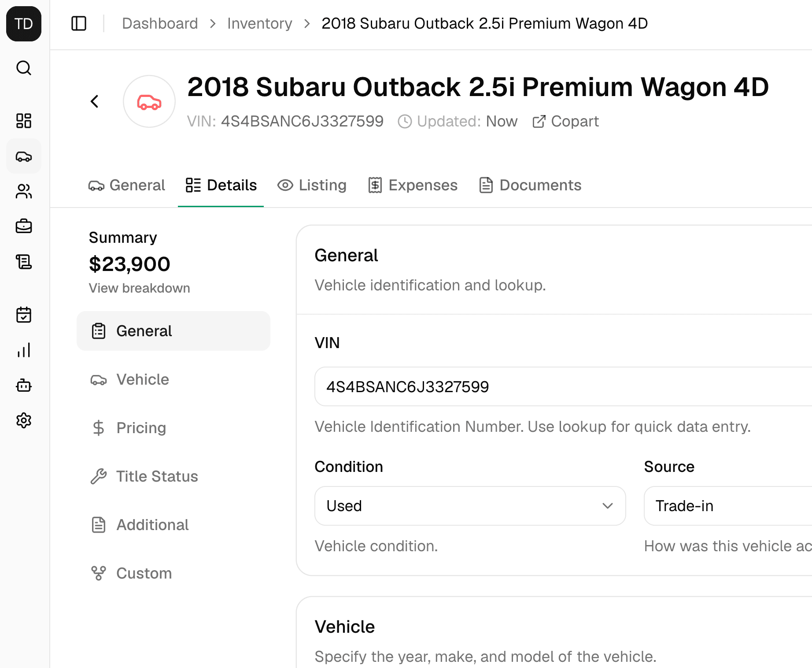Open the briefcase icon in sidebar
The width and height of the screenshot is (812, 668).
[24, 226]
